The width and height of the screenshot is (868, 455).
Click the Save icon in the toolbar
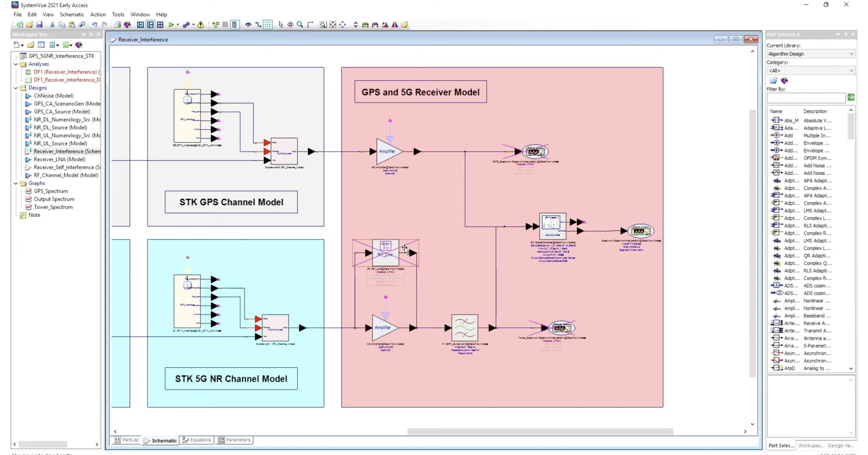[x=40, y=24]
